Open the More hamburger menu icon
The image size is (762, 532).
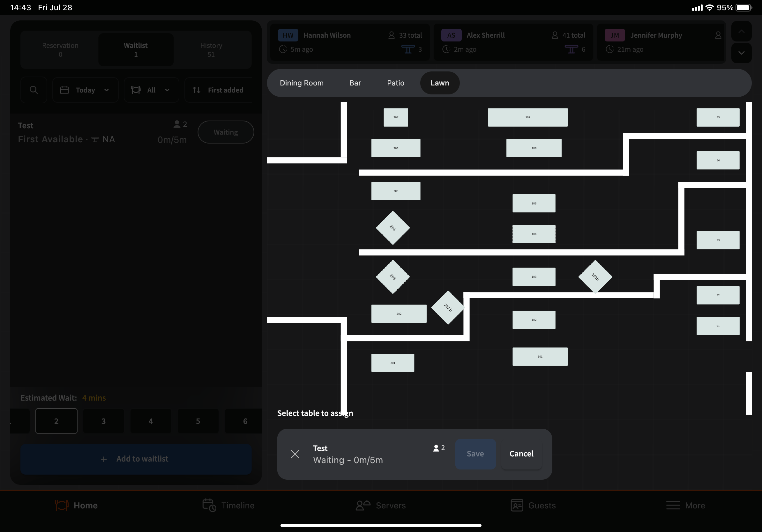point(673,505)
